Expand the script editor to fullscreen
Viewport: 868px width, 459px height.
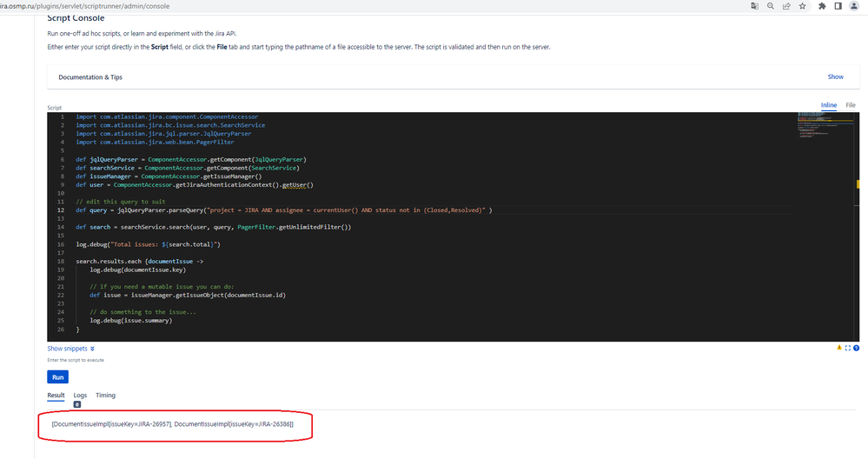coord(847,349)
